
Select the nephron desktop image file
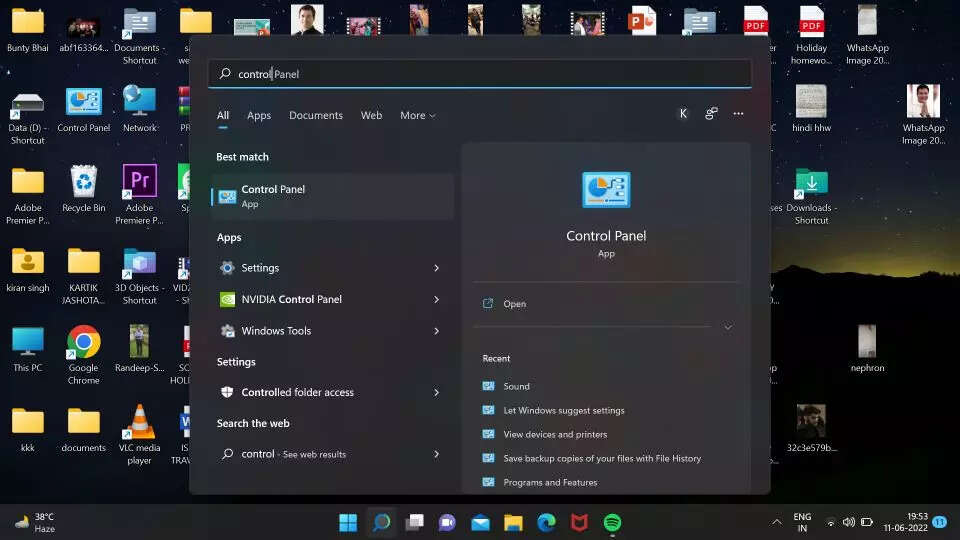click(868, 349)
